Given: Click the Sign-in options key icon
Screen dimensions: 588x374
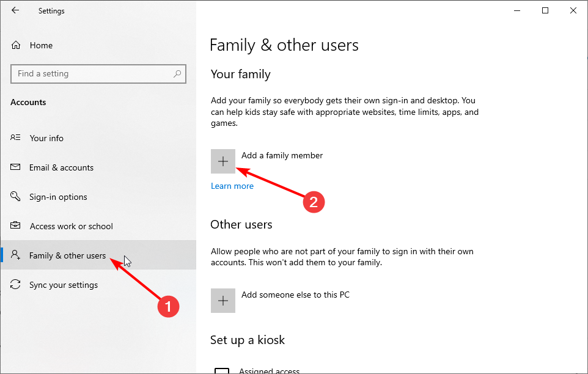Looking at the screenshot, I should pyautogui.click(x=16, y=197).
